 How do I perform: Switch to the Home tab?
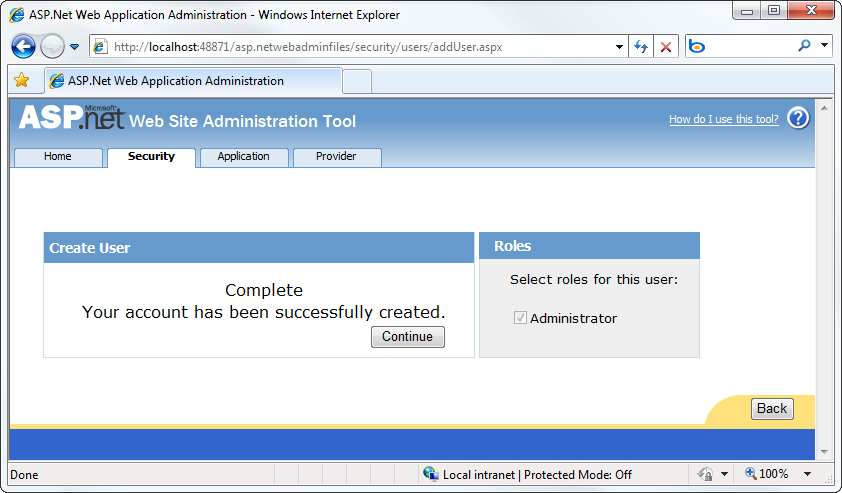[x=58, y=157]
